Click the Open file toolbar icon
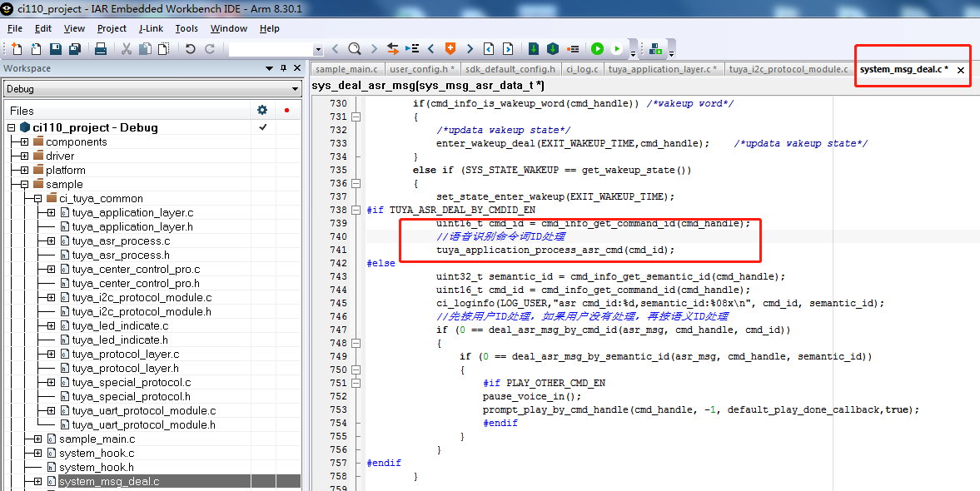The height and width of the screenshot is (491, 980). (x=37, y=49)
